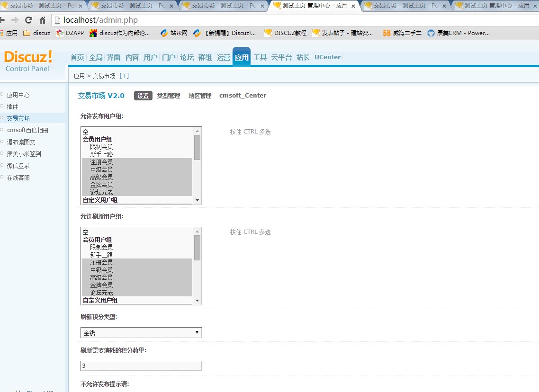539x392 pixels.
Task: Select 金牌会员 in 允许发布用户组 list
Action: (x=137, y=185)
